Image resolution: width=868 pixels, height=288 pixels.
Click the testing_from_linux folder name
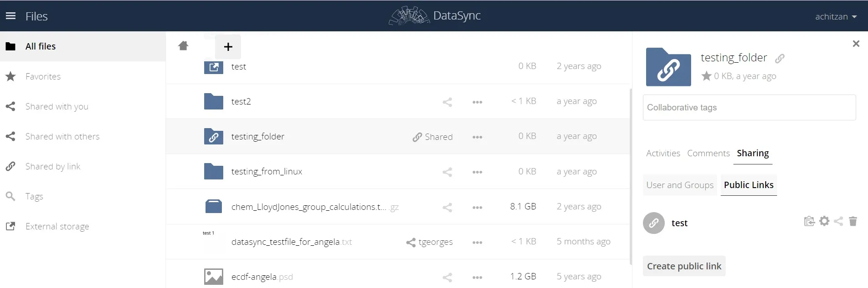266,171
